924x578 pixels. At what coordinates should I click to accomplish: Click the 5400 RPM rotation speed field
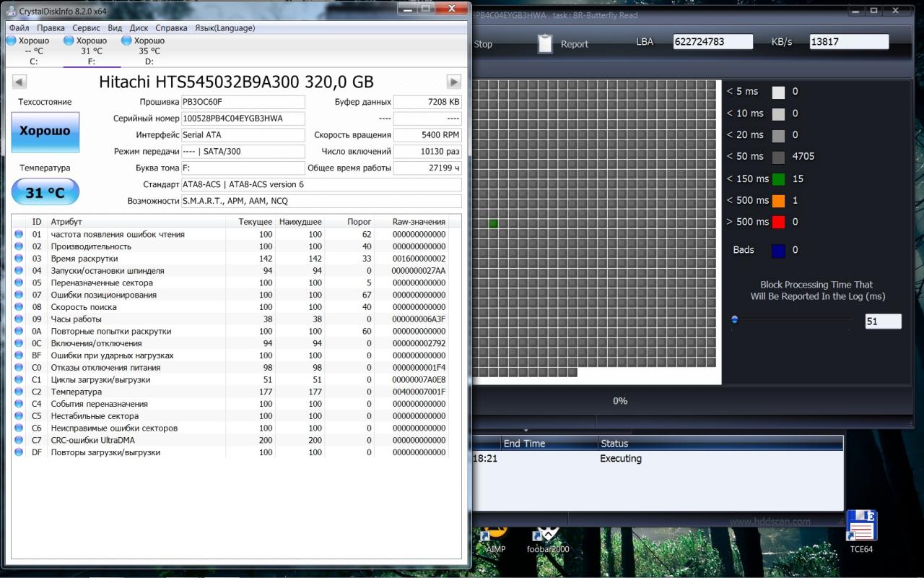tap(427, 135)
